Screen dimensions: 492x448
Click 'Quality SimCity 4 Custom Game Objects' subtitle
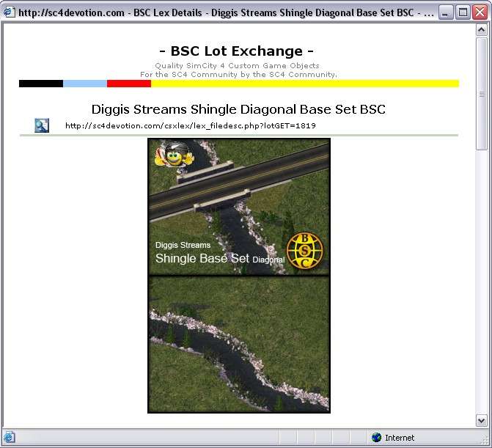238,65
